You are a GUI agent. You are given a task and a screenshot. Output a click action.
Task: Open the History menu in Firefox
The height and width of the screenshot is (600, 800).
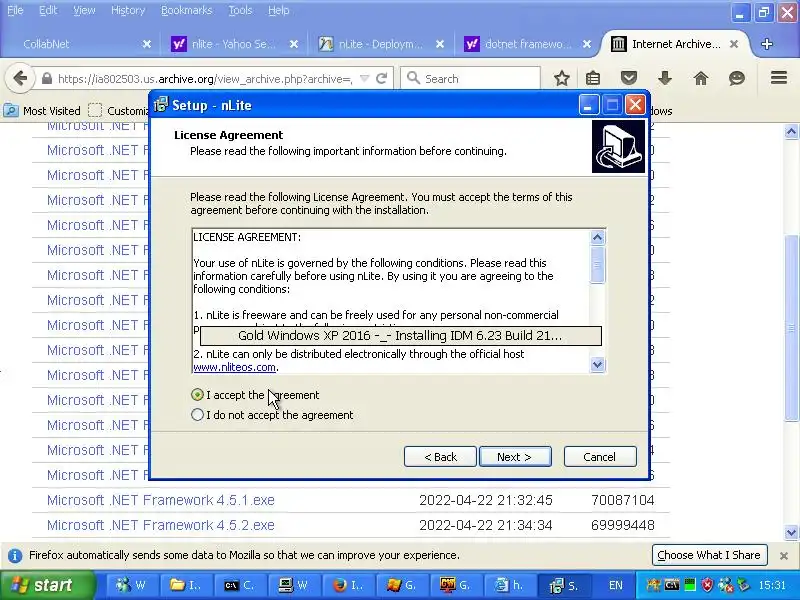128,10
